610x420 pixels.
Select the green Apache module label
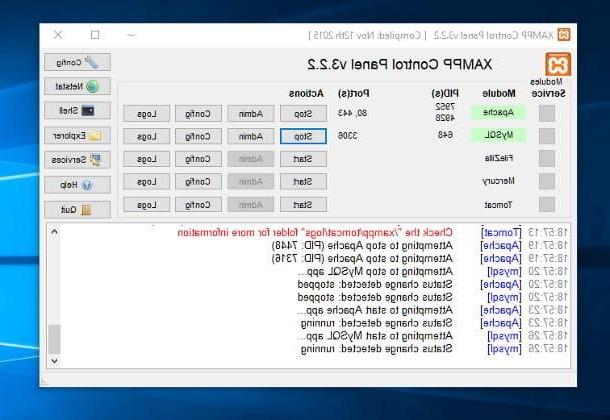[498, 112]
